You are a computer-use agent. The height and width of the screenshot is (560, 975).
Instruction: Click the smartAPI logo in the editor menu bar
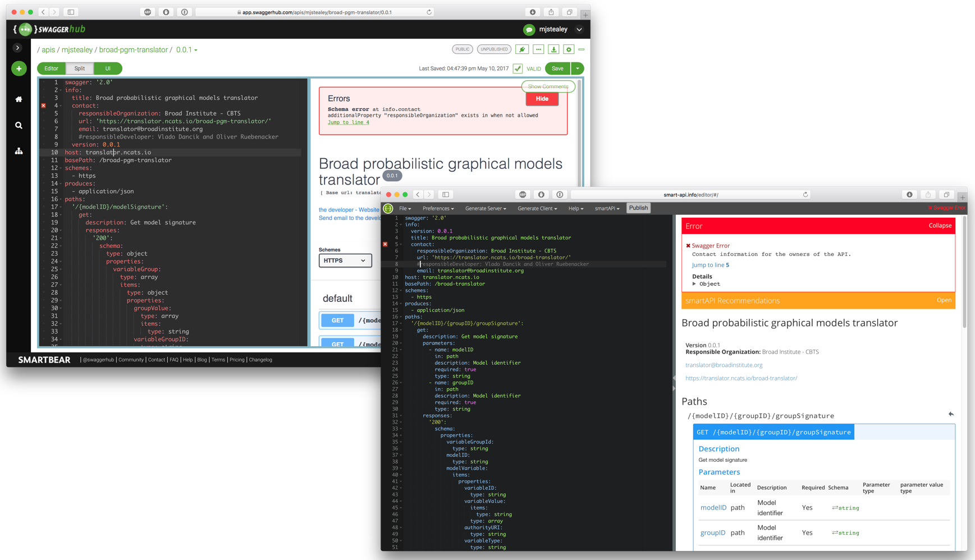[x=388, y=208]
